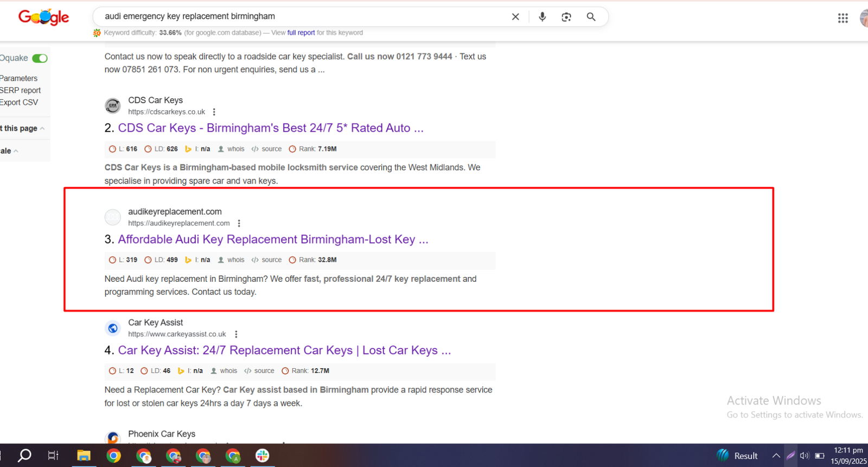Click the Google logo
868x467 pixels.
click(x=43, y=17)
